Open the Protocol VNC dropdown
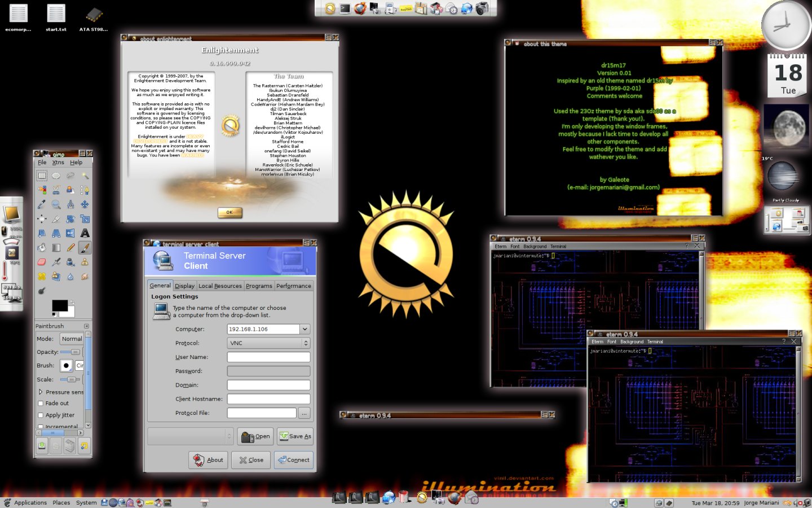812x508 pixels. [268, 343]
